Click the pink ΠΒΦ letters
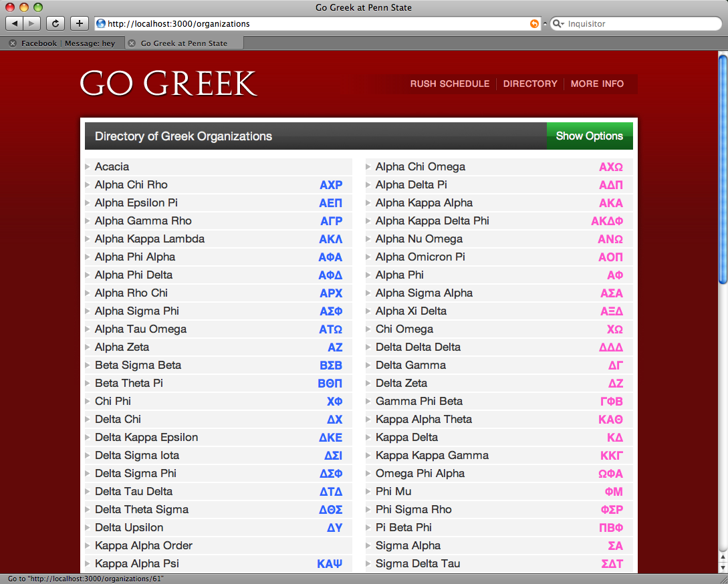This screenshot has height=584, width=728. point(611,528)
